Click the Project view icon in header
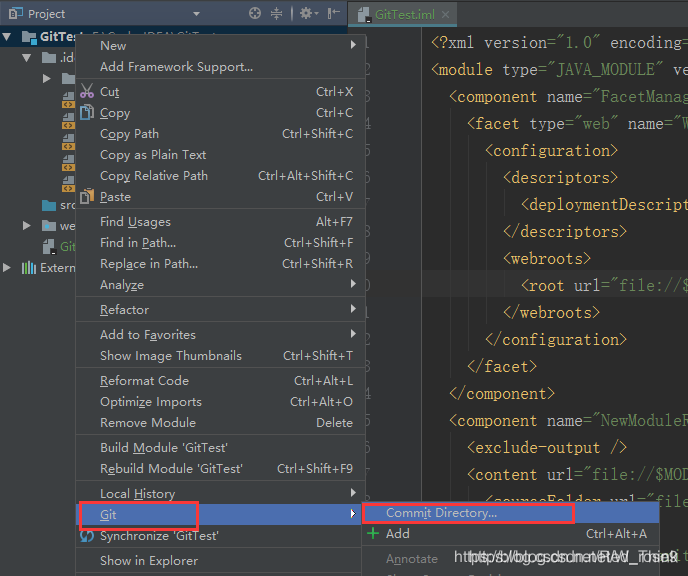The width and height of the screenshot is (688, 576). click(15, 14)
